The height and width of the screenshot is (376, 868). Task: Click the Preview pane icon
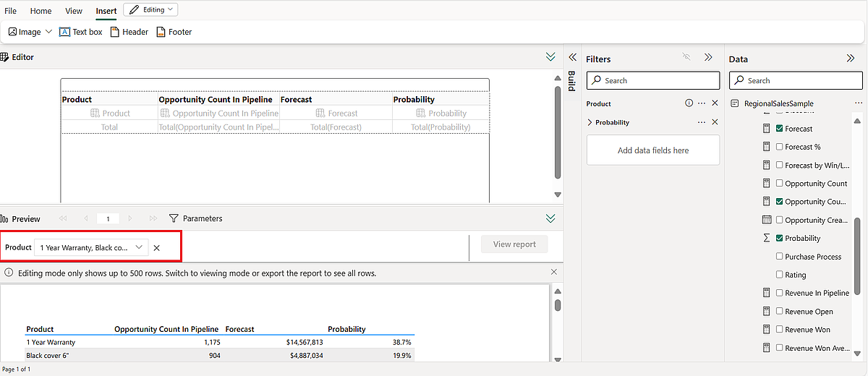click(x=4, y=218)
